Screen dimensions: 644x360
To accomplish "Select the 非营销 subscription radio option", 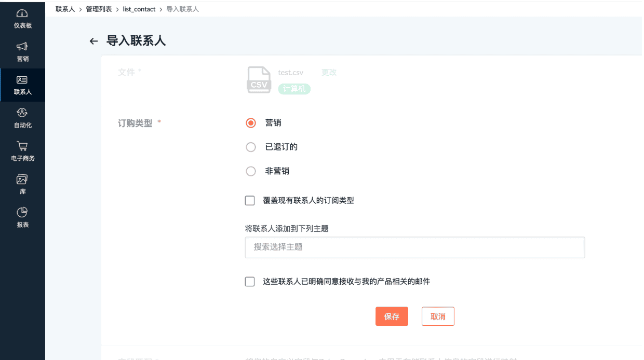I will click(x=251, y=171).
